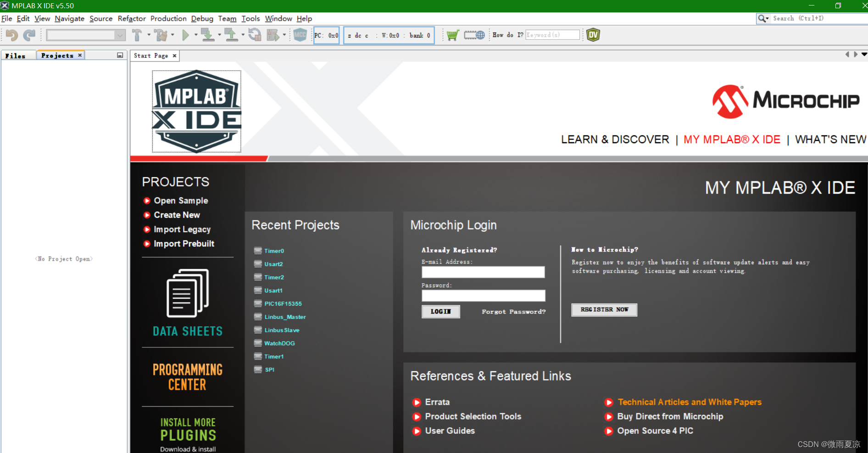Click Import Legacy project link

182,229
